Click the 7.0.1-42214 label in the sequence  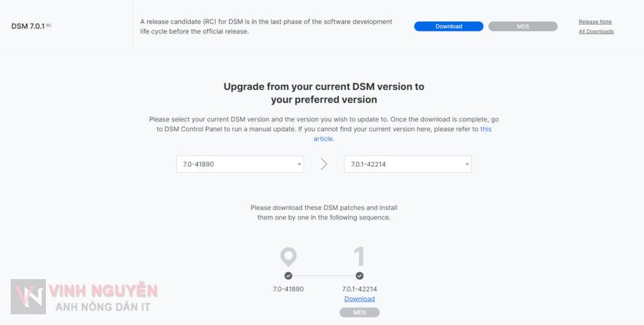point(359,289)
